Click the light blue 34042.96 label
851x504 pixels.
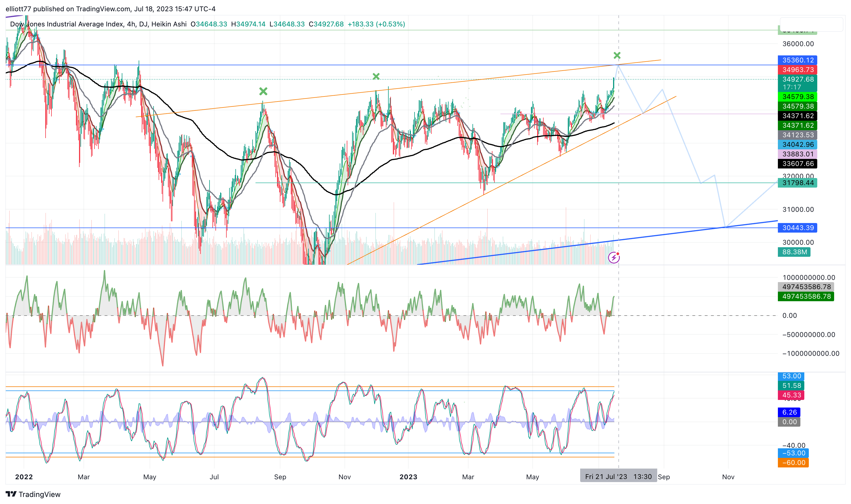pyautogui.click(x=797, y=144)
